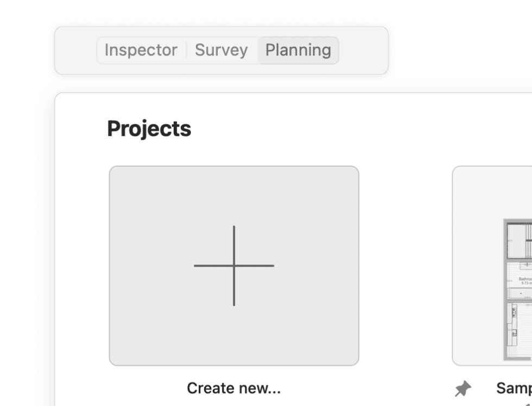The width and height of the screenshot is (532, 406).
Task: Switch to the Inspector tab
Action: [141, 50]
